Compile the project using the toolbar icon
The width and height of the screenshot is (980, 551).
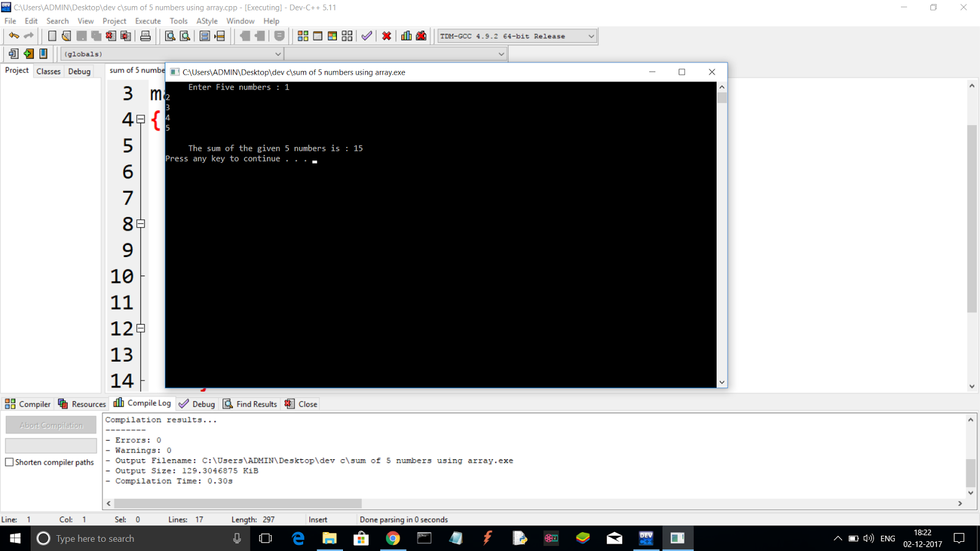pyautogui.click(x=303, y=36)
